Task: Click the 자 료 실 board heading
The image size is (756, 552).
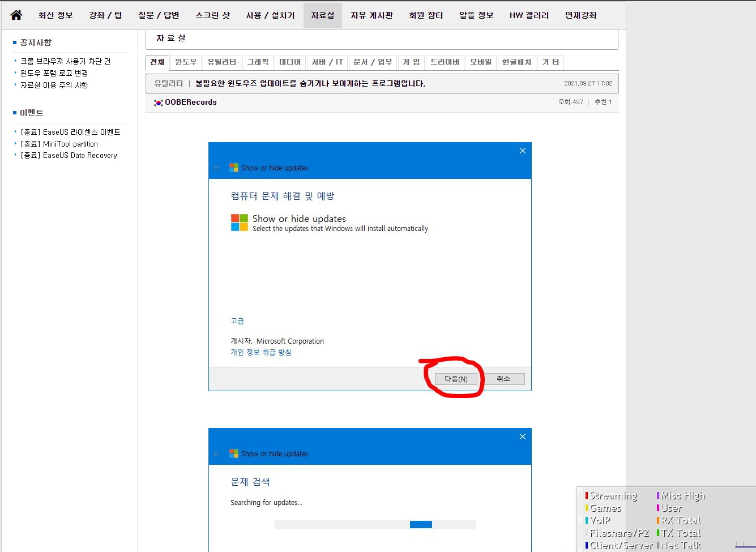Action: 170,38
